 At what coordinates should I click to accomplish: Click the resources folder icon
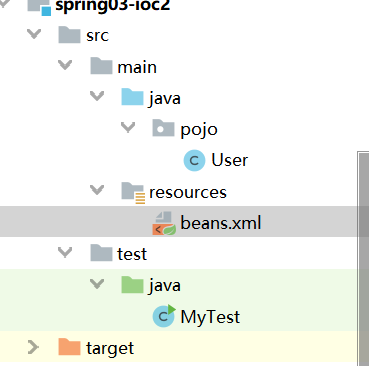pyautogui.click(x=133, y=193)
